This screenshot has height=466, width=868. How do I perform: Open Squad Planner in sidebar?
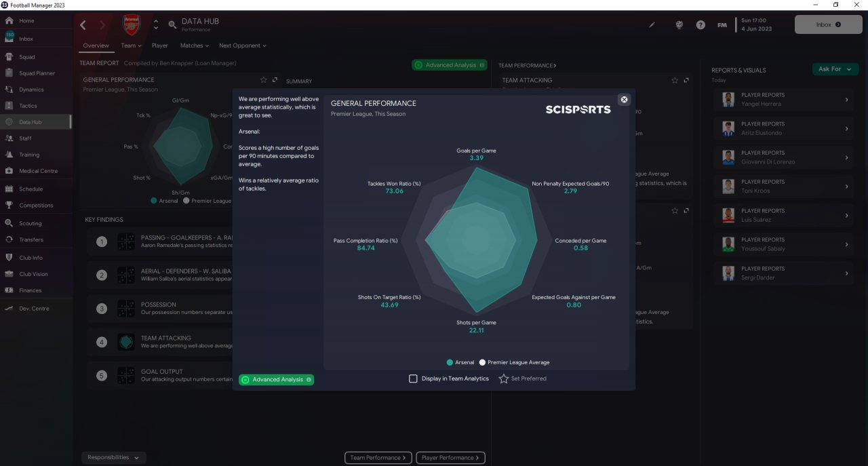click(35, 73)
